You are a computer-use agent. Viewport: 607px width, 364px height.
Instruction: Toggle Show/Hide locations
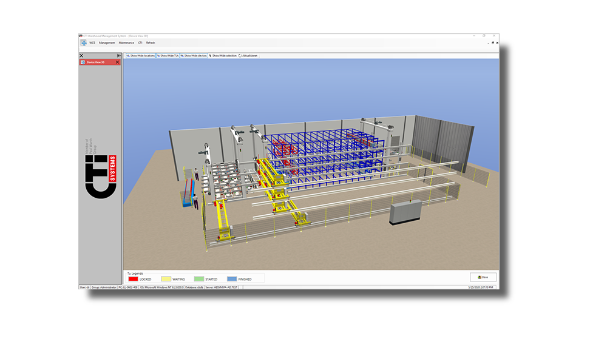(141, 56)
